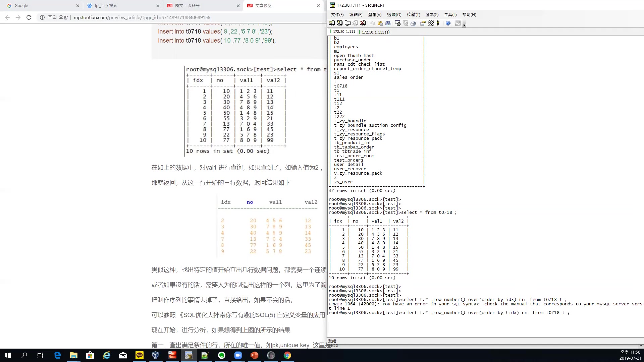Screen dimensions: 644x362
Task: Open Chrome from the taskbar
Action: pos(287,355)
